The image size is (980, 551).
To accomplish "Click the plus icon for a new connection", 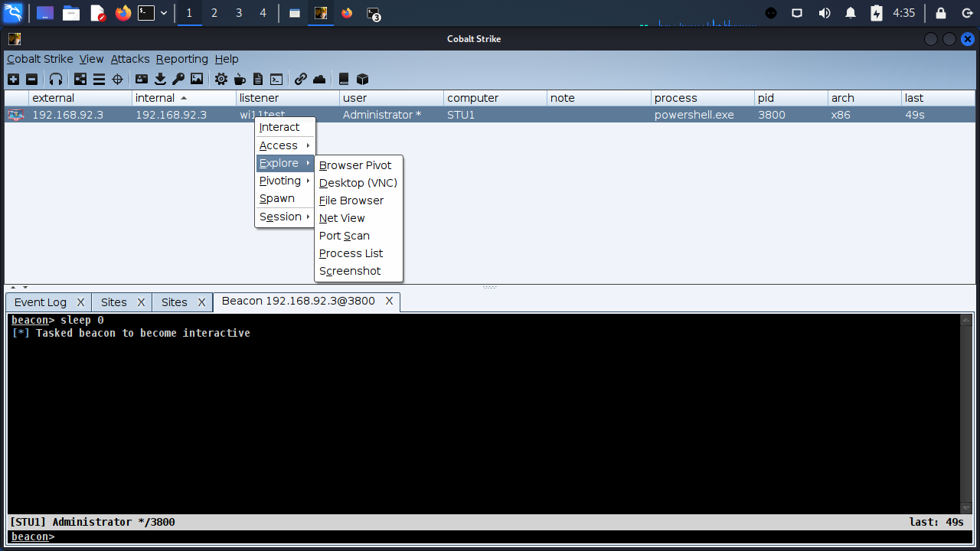I will pyautogui.click(x=13, y=79).
